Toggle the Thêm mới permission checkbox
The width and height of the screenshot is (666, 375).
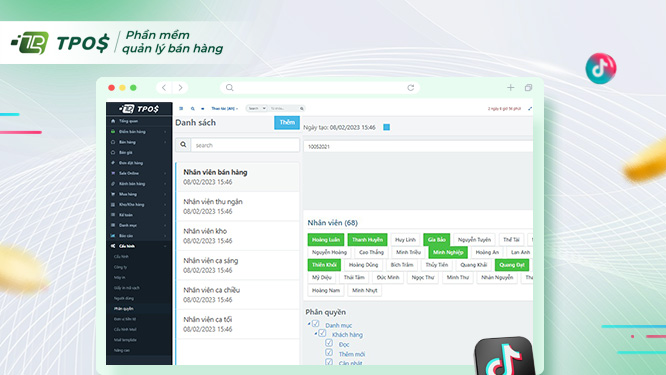329,352
